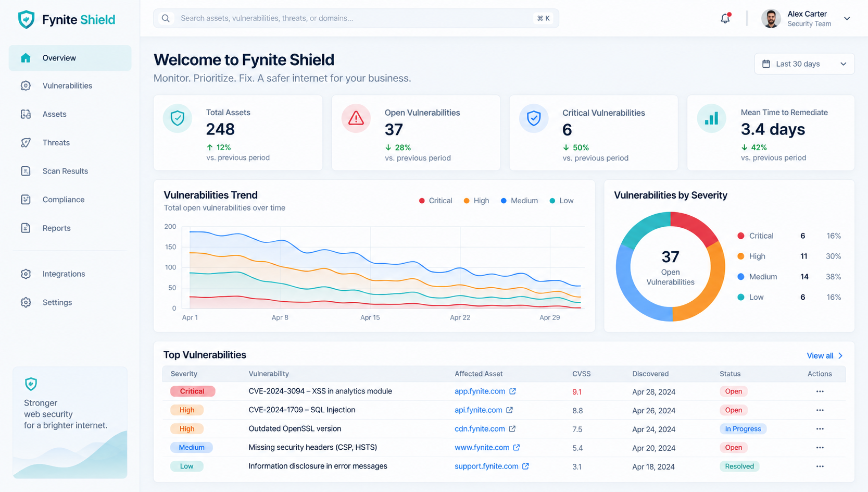
Task: Click View all top vulnerabilities link
Action: [x=825, y=355]
